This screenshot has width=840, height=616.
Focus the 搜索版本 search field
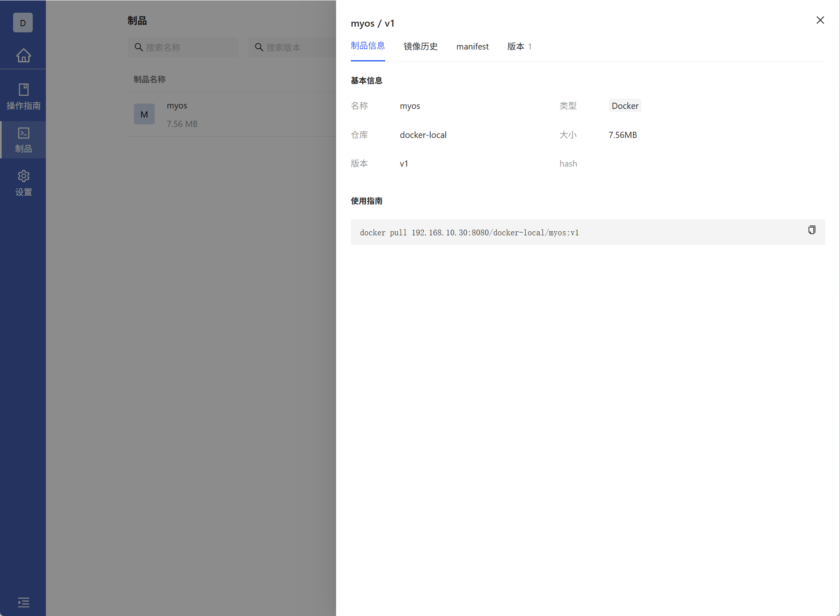pyautogui.click(x=299, y=47)
